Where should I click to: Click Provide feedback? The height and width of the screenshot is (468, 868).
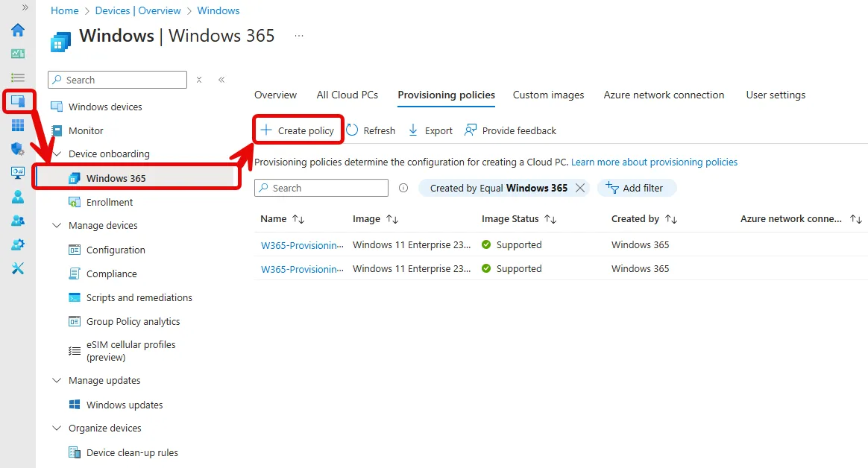[x=510, y=130]
